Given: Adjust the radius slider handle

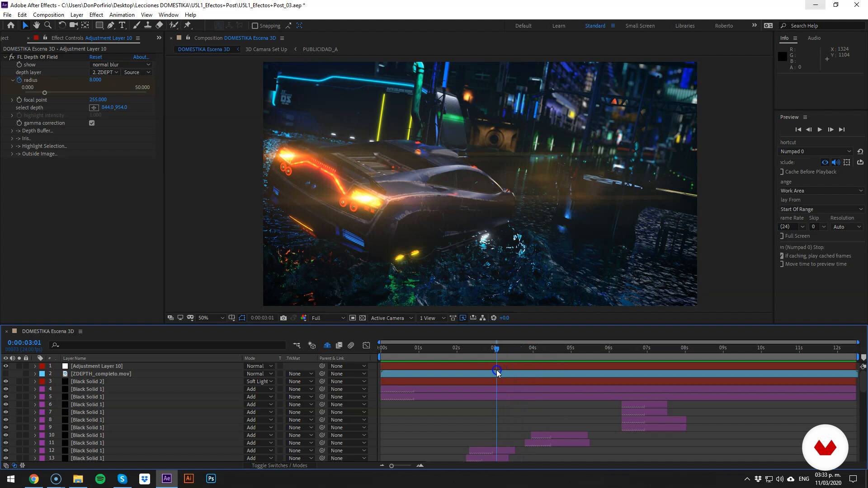Looking at the screenshot, I should click(x=44, y=93).
